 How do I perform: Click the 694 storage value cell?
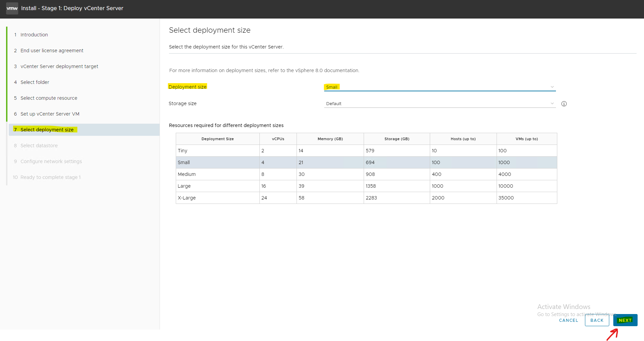tap(397, 162)
